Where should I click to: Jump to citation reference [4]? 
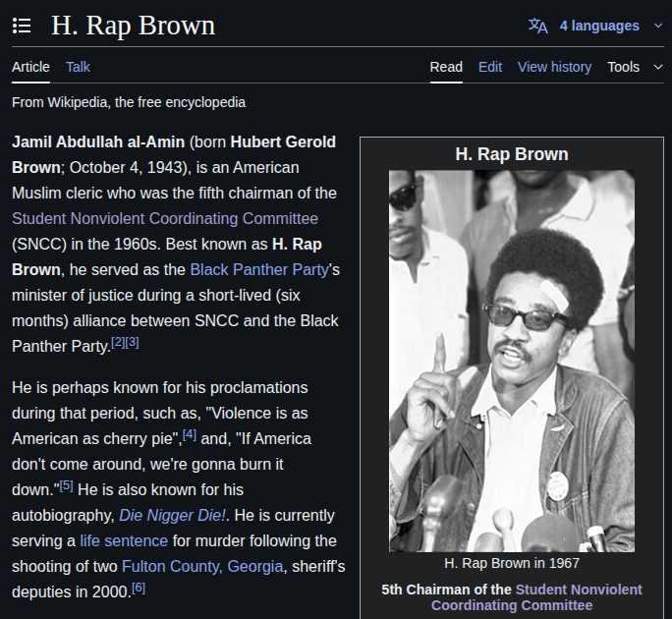click(x=190, y=434)
